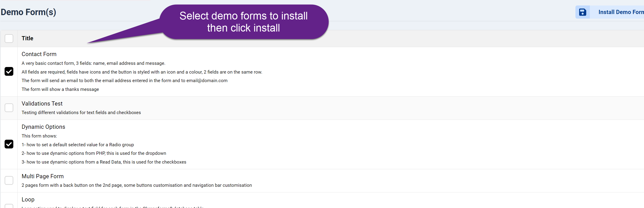
Task: Click the '2 pages form' description text
Action: [137, 185]
